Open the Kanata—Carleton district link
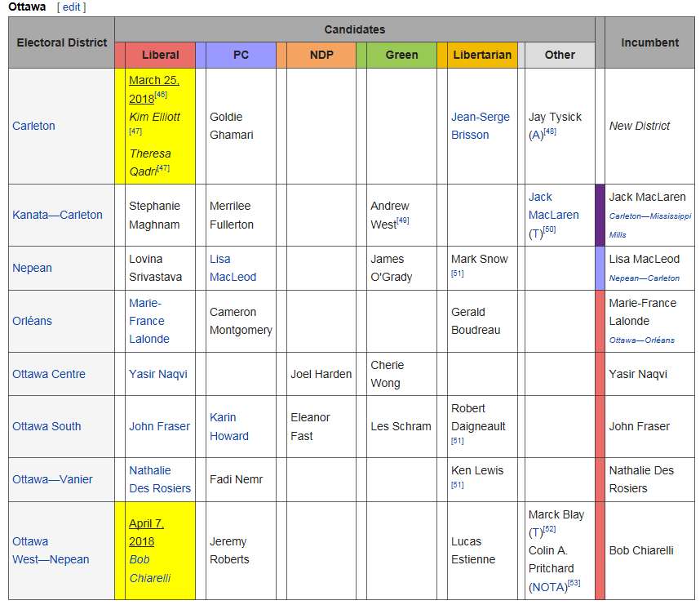Viewport: 700px width, 605px height. pyautogui.click(x=57, y=215)
